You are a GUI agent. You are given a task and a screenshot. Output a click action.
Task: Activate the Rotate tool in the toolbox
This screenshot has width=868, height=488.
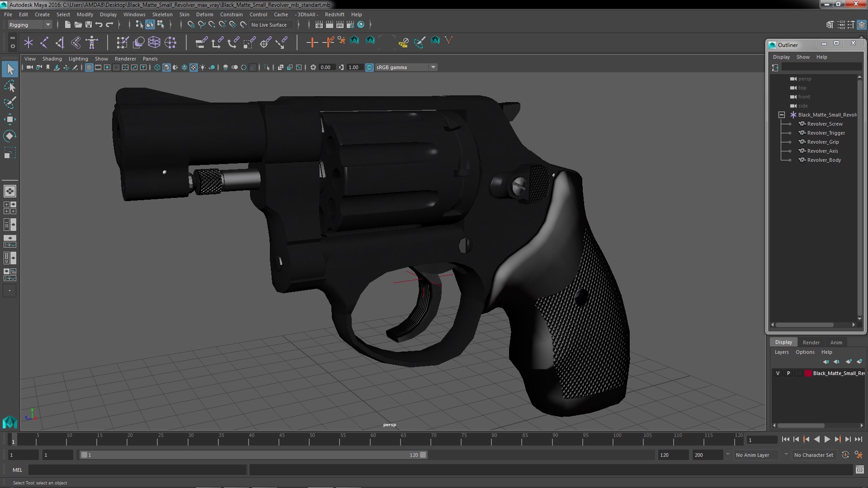[x=9, y=136]
